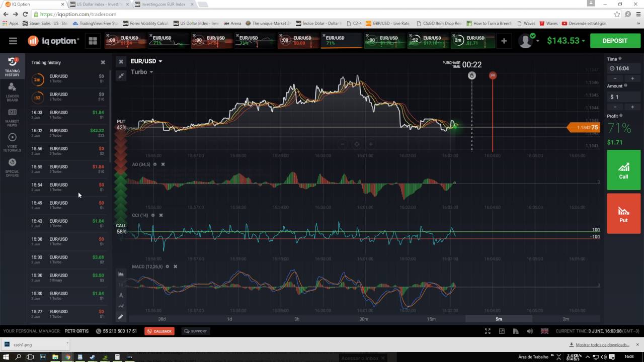Screen dimensions: 644x362
Task: Select the pencil drawing tool
Action: [x=121, y=317]
